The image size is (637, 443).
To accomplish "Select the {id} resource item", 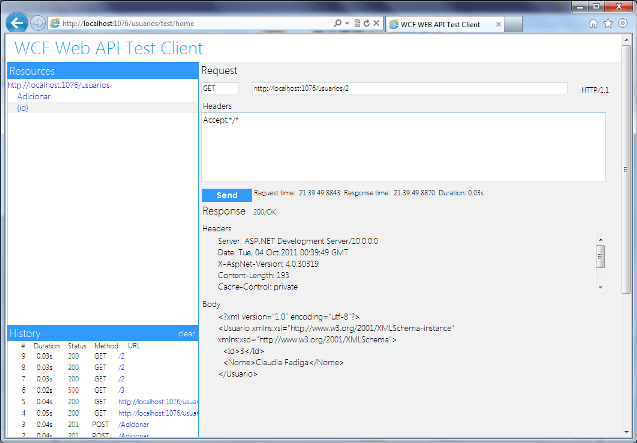I will click(22, 108).
